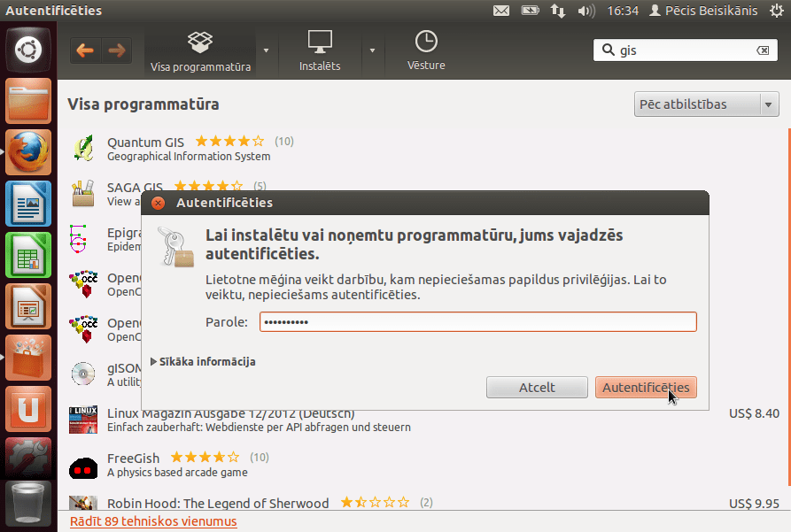791x532 pixels.
Task: Launch LibreOffice Impress from the launcher
Action: click(28, 306)
